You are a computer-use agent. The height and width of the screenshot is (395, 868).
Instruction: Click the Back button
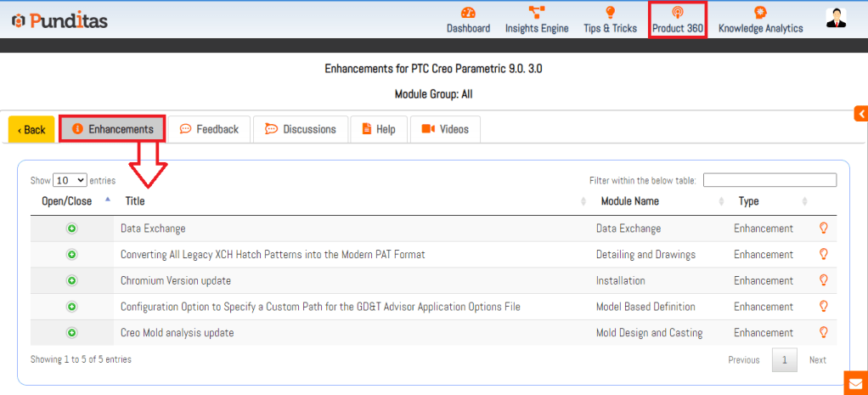pos(31,130)
